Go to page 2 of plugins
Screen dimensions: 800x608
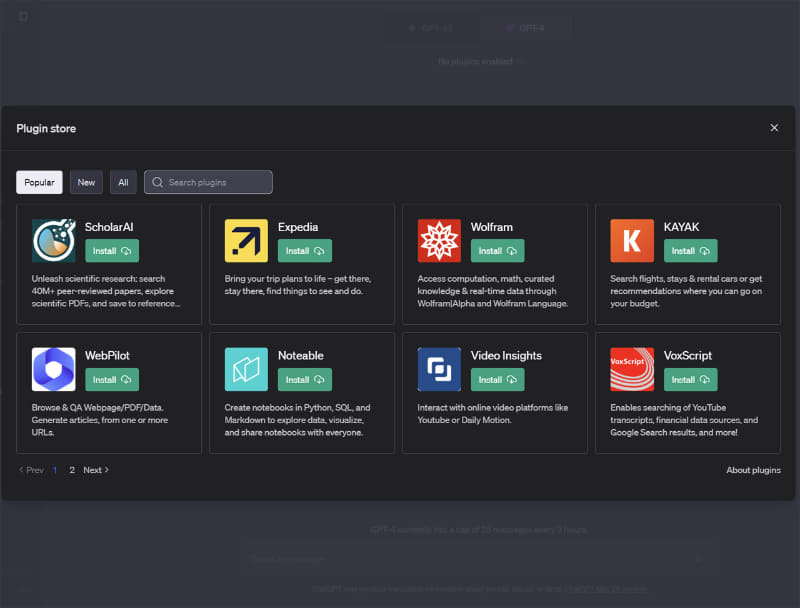coord(72,470)
